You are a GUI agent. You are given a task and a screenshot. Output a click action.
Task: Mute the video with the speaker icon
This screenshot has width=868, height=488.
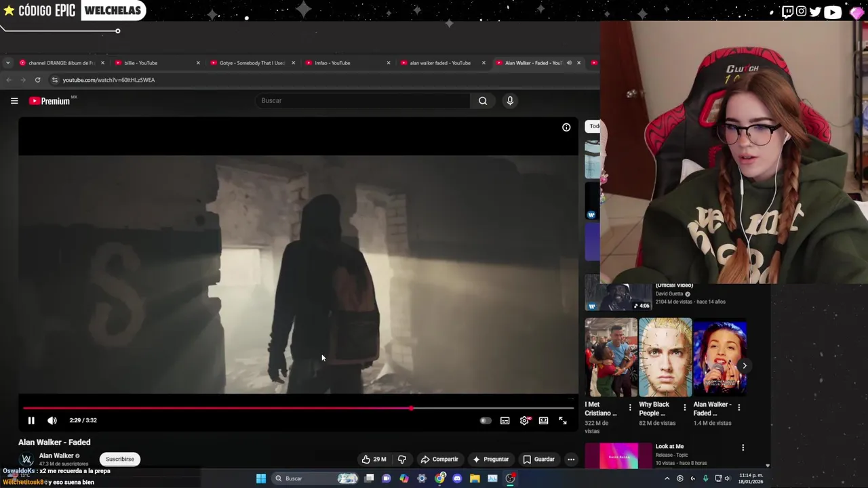click(52, 420)
